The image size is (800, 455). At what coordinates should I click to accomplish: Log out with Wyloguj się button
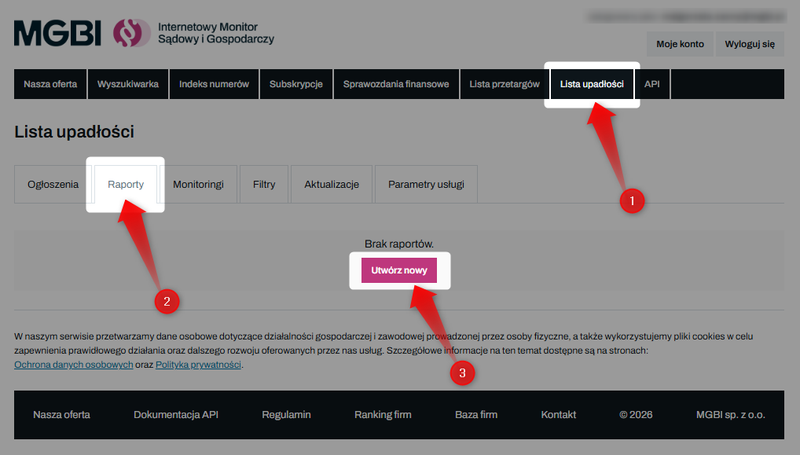coord(749,44)
